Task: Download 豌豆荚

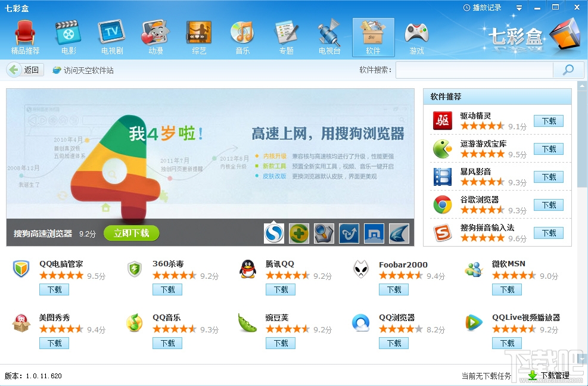Action: [x=281, y=343]
